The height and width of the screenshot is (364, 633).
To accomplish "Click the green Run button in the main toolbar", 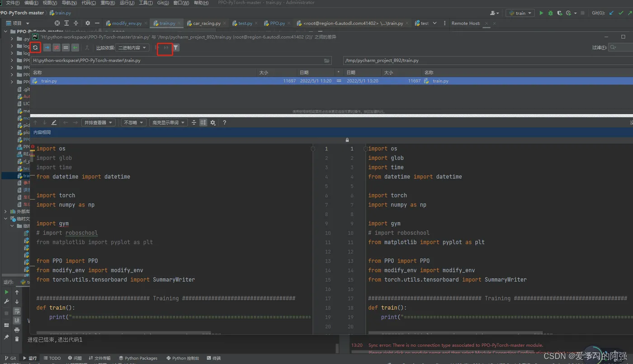I will point(541,13).
